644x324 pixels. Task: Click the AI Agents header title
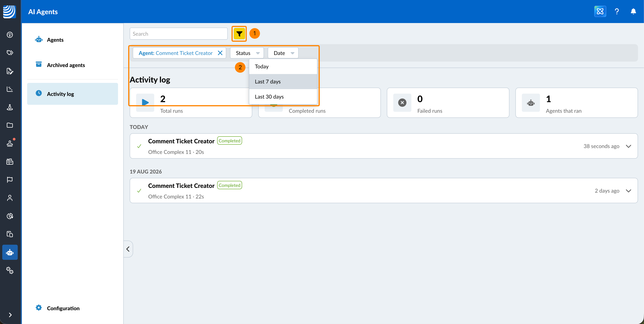click(43, 12)
